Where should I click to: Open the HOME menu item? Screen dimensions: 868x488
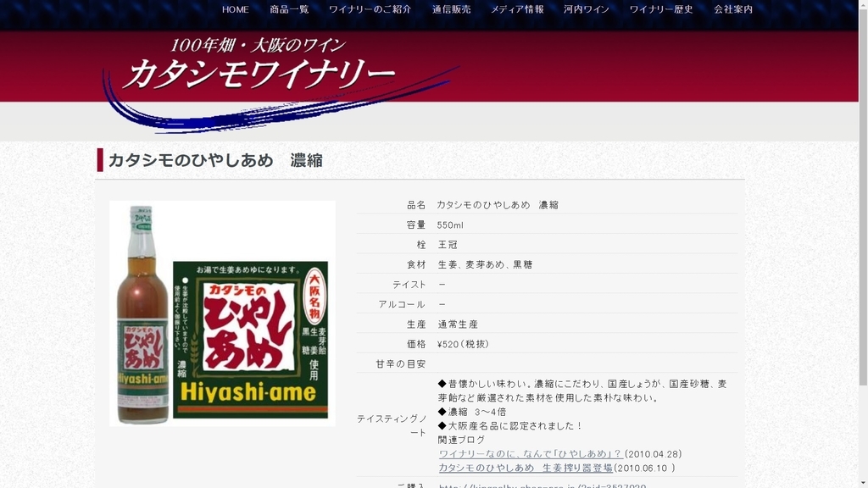(236, 9)
